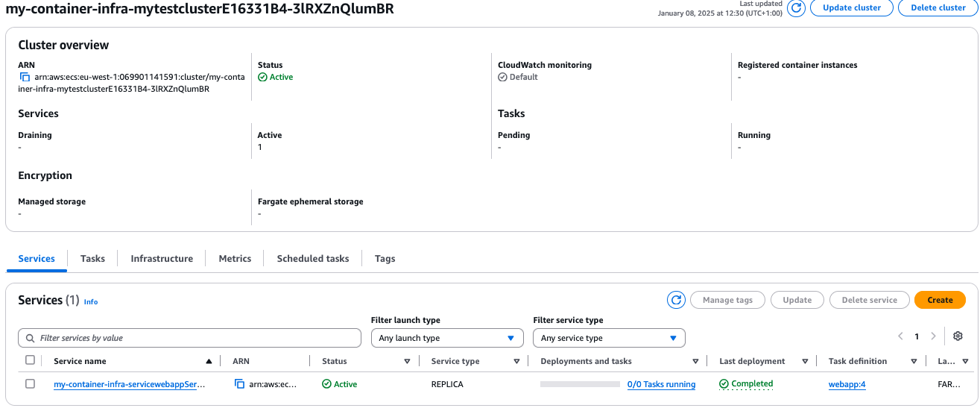Screen dimensions: 980x411
Task: Refresh the Services list
Action: tap(676, 300)
